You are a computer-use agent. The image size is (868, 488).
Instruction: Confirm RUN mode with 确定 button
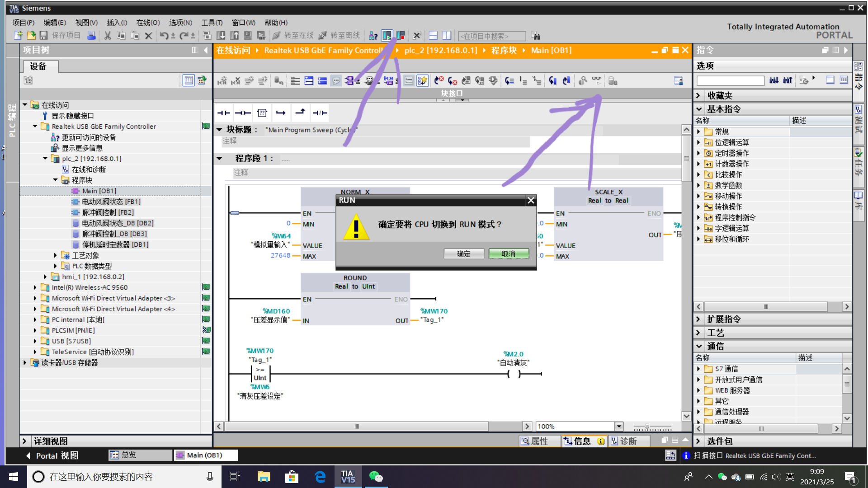464,254
